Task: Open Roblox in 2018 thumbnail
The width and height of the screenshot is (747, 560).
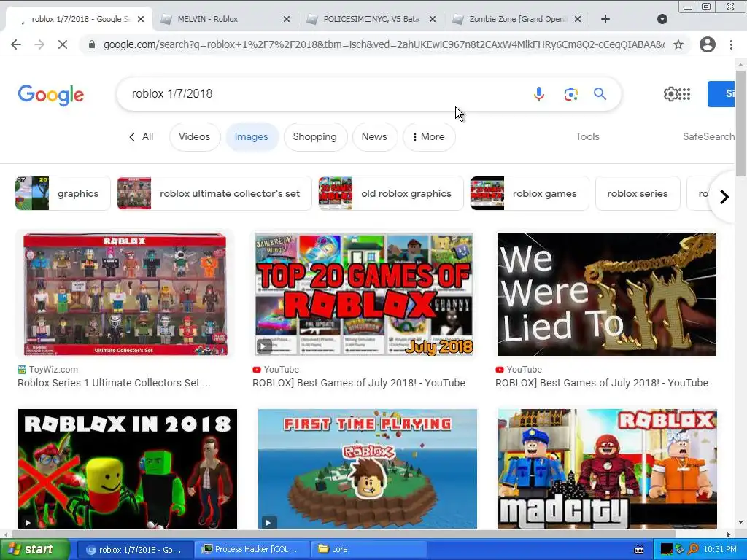Action: (127, 469)
